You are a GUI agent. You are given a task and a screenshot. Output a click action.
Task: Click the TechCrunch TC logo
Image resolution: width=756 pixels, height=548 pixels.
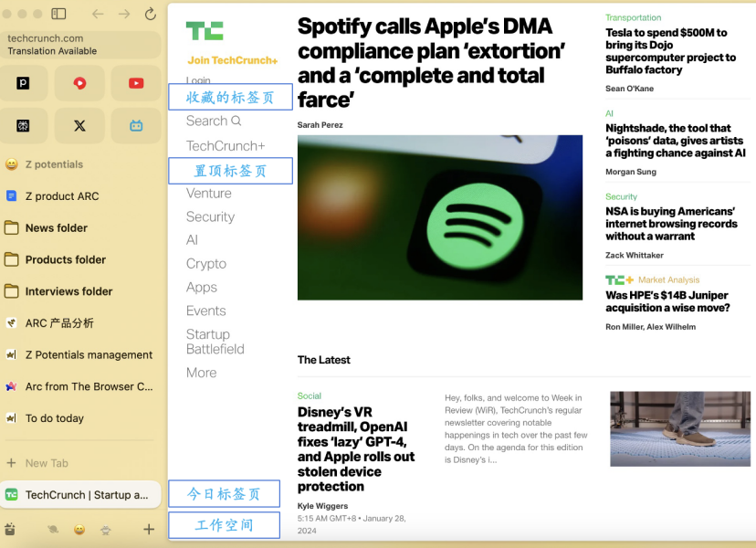[x=205, y=30]
